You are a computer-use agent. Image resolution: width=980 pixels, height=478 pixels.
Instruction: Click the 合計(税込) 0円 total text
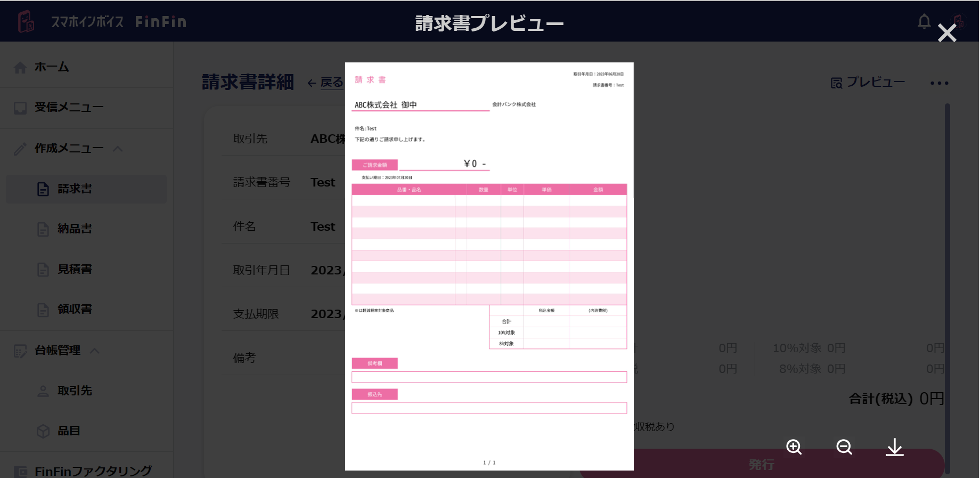tap(896, 399)
